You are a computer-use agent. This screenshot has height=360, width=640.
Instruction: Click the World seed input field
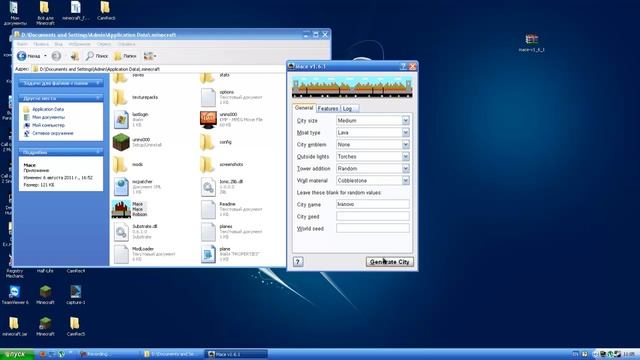click(373, 228)
